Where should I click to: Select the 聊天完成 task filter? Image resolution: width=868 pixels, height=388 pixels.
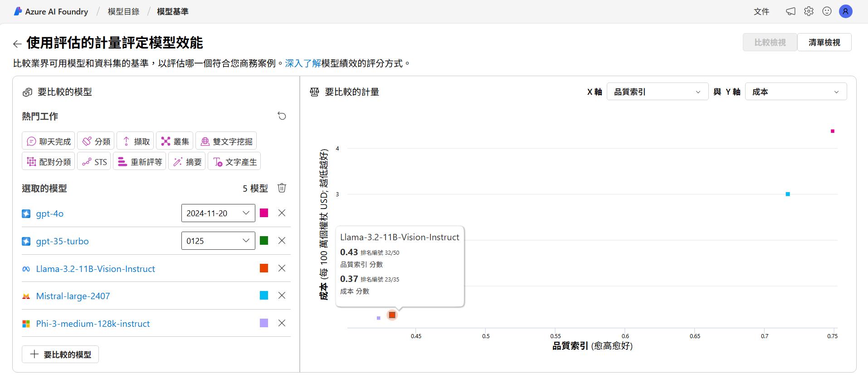coord(49,141)
